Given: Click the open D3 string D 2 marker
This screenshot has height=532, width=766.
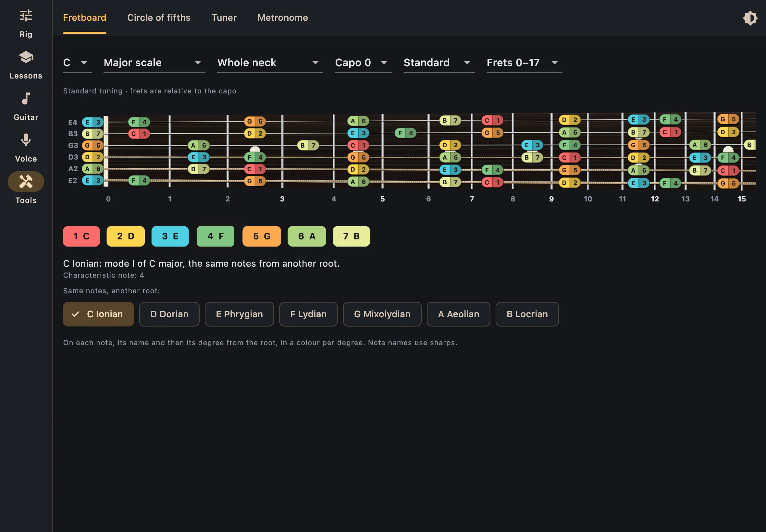Looking at the screenshot, I should coord(93,157).
